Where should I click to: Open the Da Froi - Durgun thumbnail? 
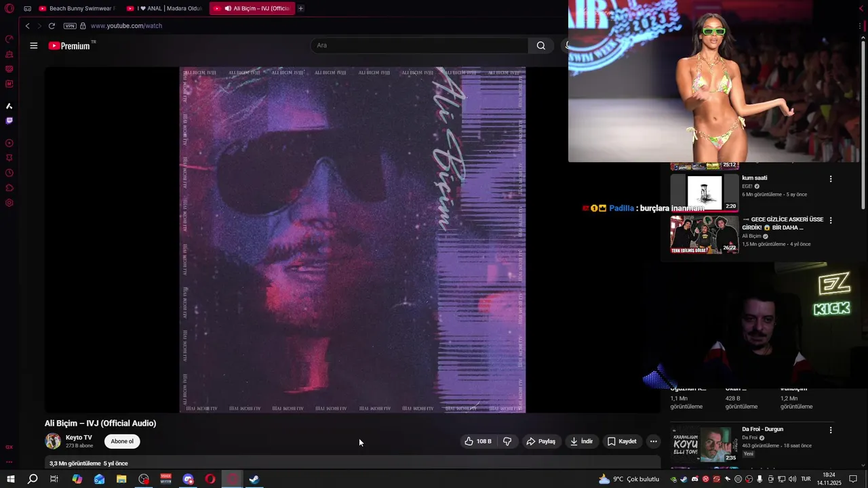[x=705, y=444]
